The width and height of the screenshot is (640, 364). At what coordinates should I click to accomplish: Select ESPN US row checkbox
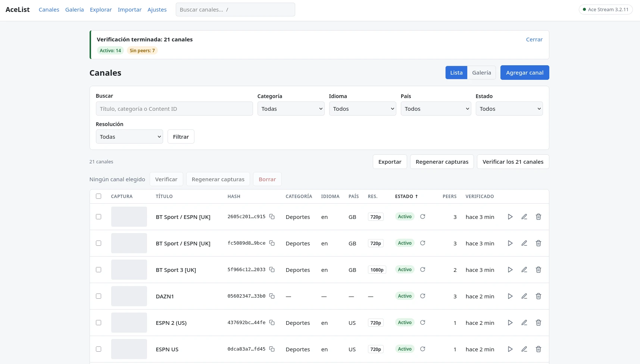click(99, 349)
